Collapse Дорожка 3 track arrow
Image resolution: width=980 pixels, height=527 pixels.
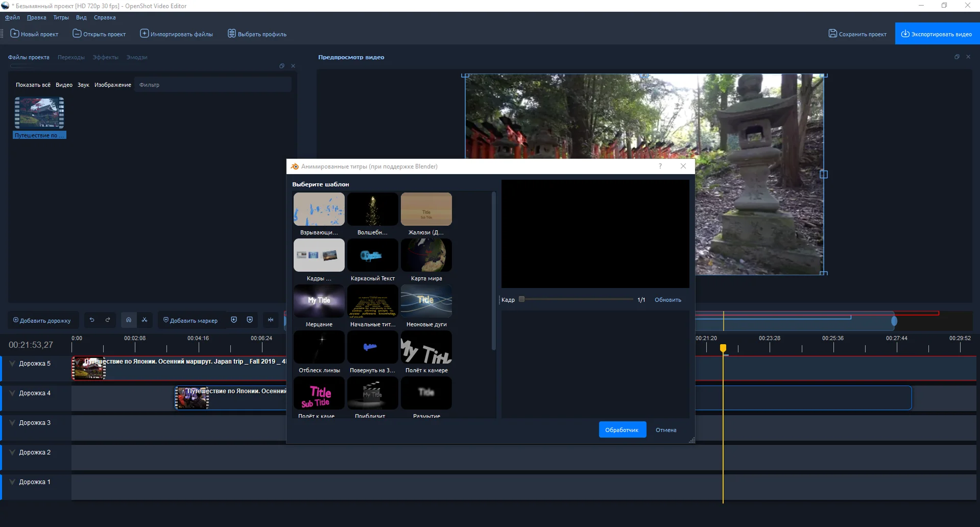click(x=12, y=423)
